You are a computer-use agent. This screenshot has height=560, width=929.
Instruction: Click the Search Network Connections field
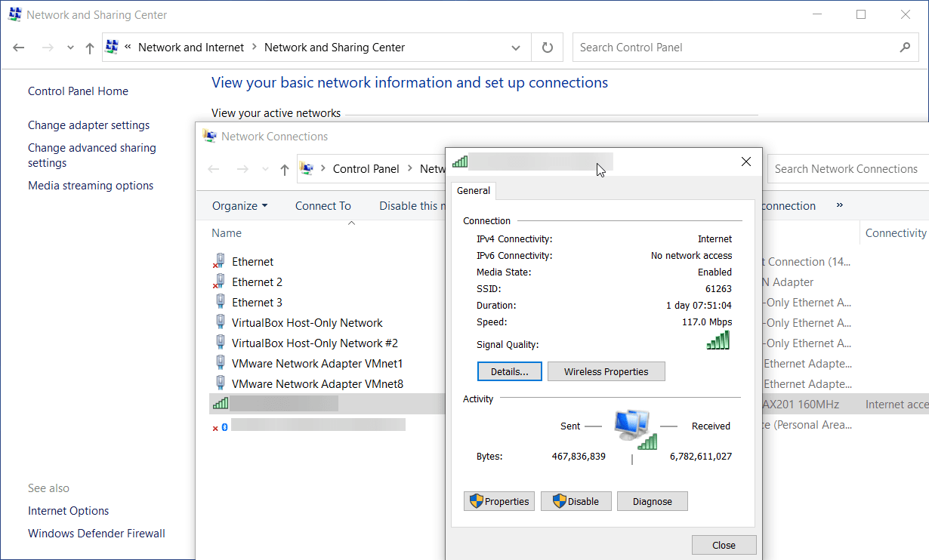point(846,169)
